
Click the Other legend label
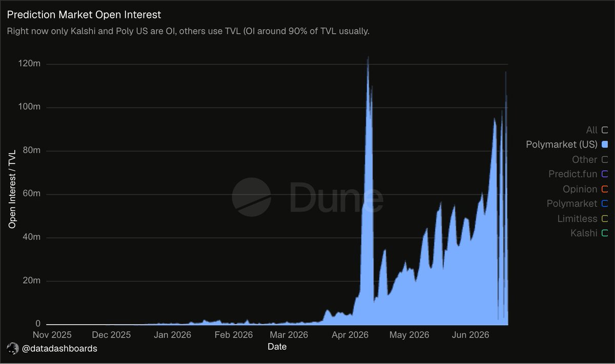(585, 160)
